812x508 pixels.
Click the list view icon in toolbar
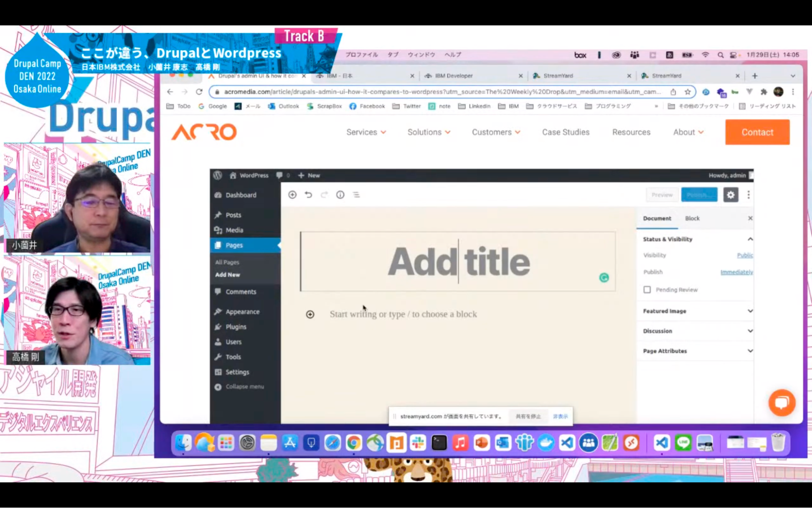click(x=355, y=194)
